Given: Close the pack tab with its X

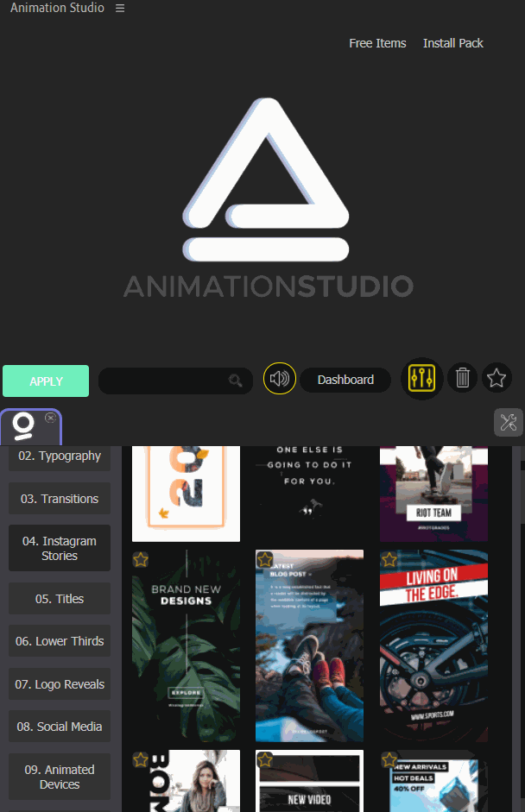Looking at the screenshot, I should 50,418.
